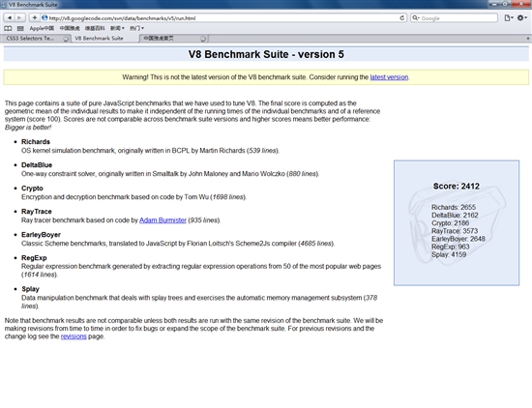This screenshot has width=532, height=408.
Task: Click the Bigger is better! text
Action: tap(28, 128)
